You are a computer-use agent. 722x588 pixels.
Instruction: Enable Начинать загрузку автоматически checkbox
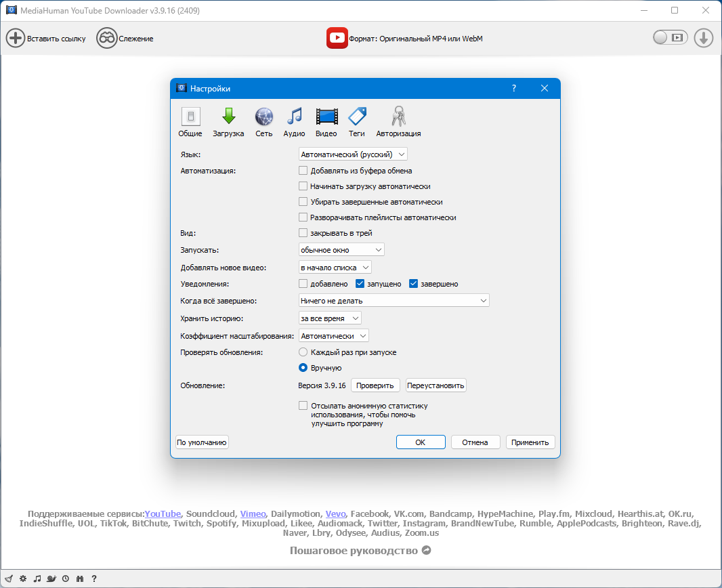pyautogui.click(x=303, y=186)
